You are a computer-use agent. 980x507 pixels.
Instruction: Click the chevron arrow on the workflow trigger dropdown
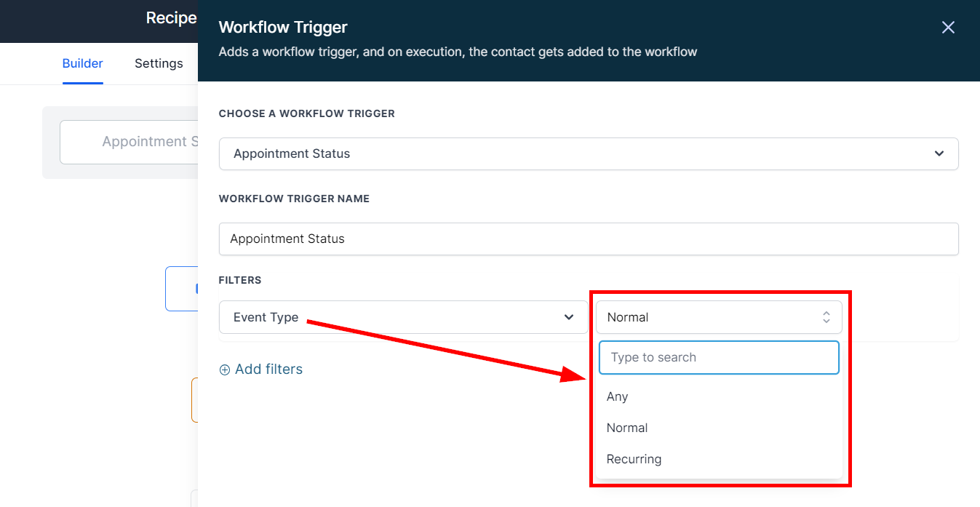(939, 153)
